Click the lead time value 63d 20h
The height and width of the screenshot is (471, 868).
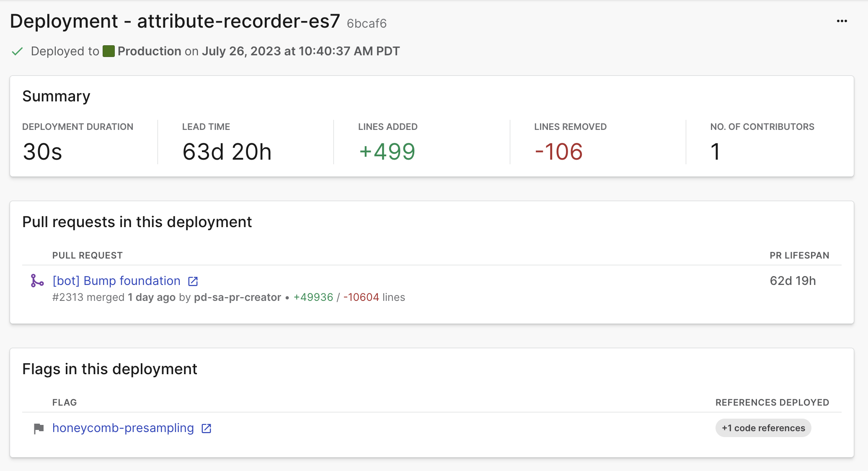pos(227,152)
